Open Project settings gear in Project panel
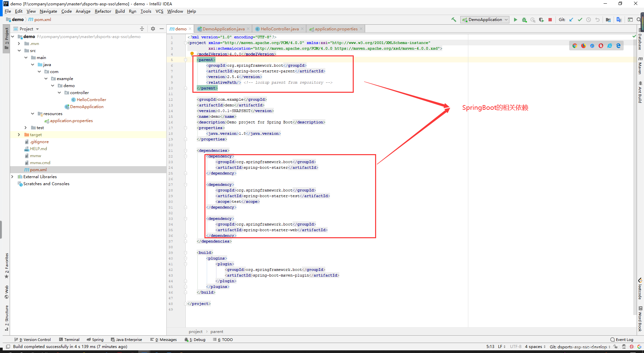This screenshot has height=353, width=644. tap(153, 29)
